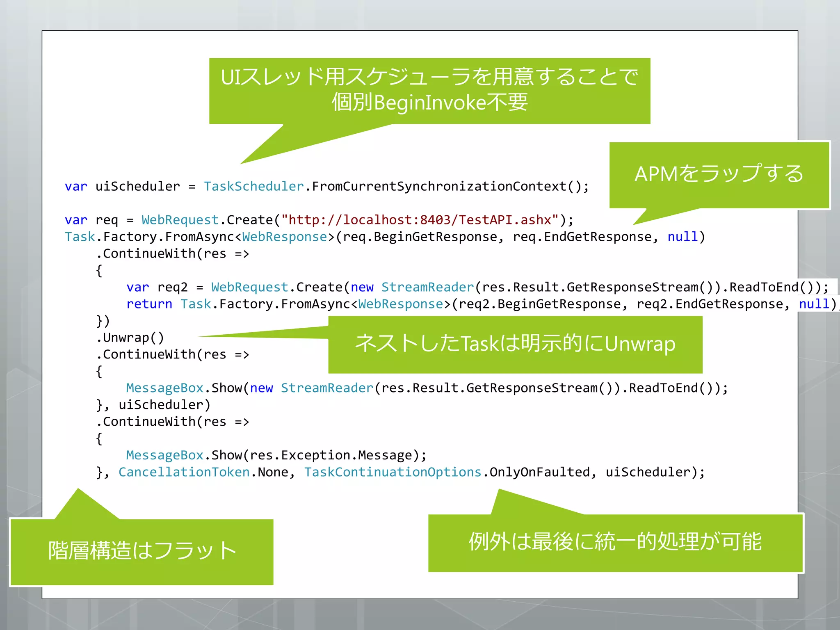
Task: Click the URL string 'http://localhost:8403/TestAPI.ashx'
Action: 420,220
